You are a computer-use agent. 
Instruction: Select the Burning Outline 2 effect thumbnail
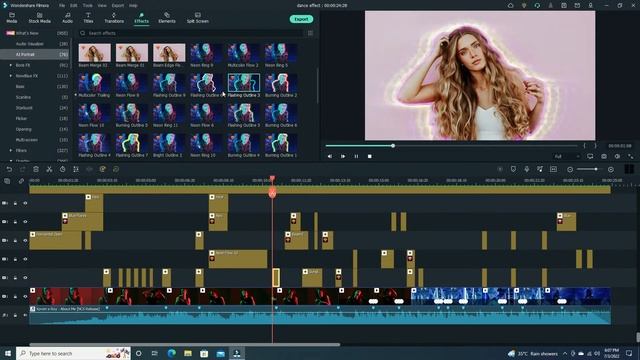click(281, 83)
